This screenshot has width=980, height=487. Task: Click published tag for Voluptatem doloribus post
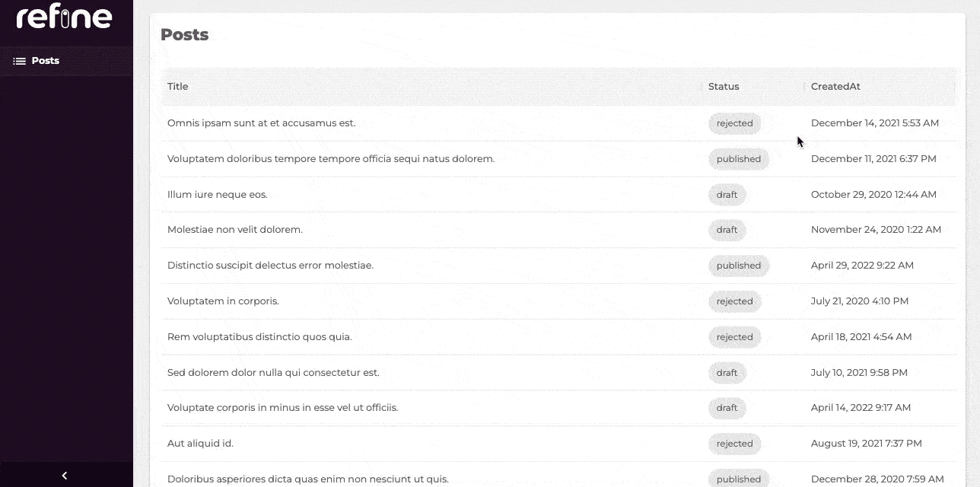[x=738, y=159]
